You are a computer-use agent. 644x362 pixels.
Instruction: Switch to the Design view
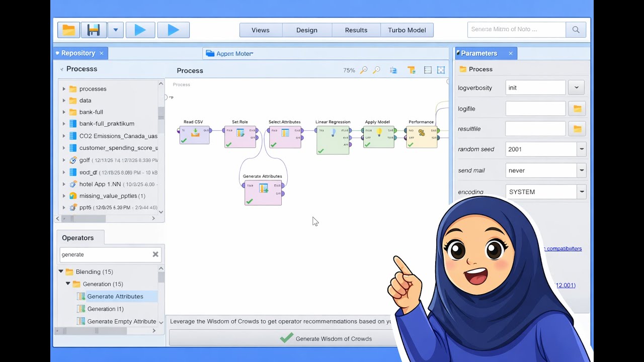tap(307, 30)
